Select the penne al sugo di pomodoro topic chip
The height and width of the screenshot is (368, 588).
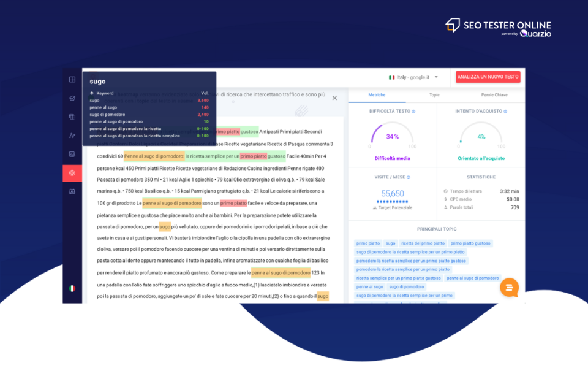point(473,278)
